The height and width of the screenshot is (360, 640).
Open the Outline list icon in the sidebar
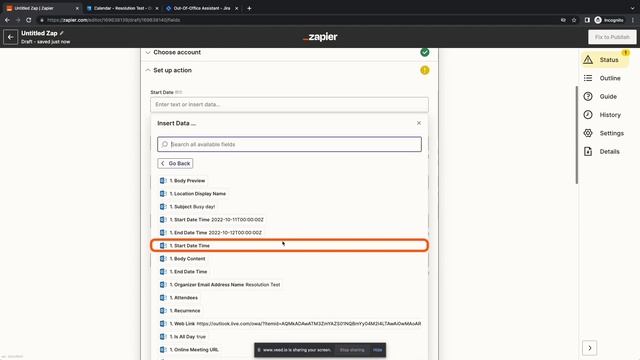(588, 78)
